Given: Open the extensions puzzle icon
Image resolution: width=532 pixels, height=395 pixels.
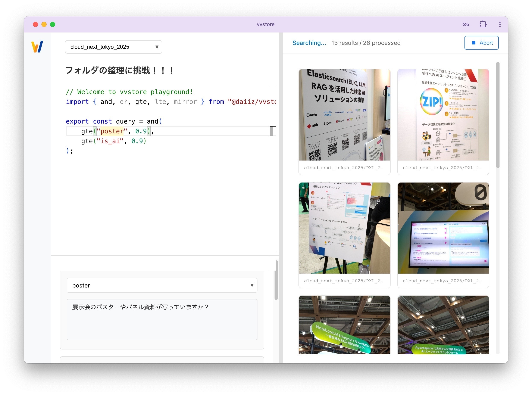Looking at the screenshot, I should pyautogui.click(x=483, y=24).
